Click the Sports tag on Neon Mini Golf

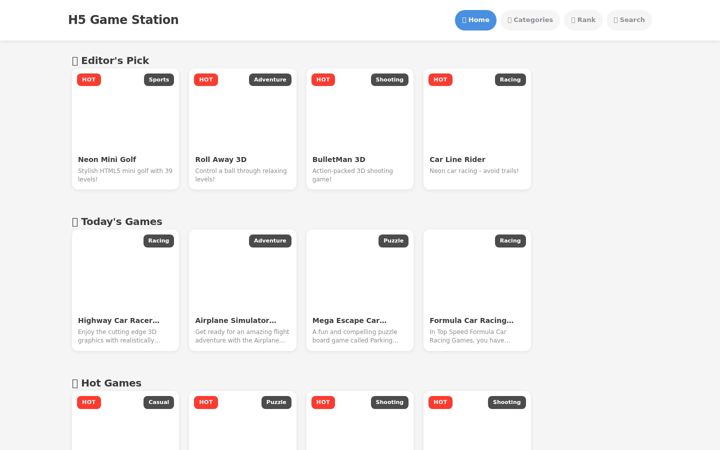159,80
